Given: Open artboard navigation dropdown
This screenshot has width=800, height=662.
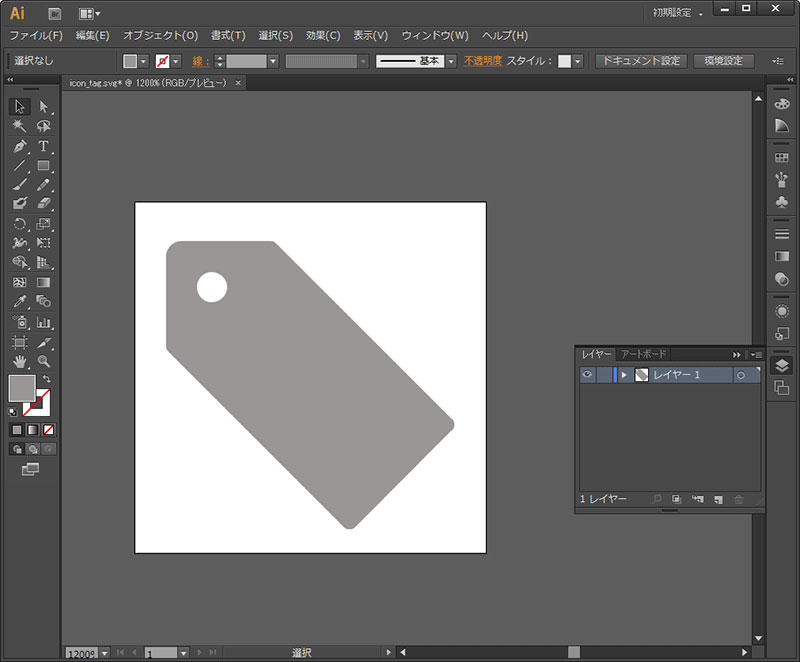Looking at the screenshot, I should coord(183,652).
